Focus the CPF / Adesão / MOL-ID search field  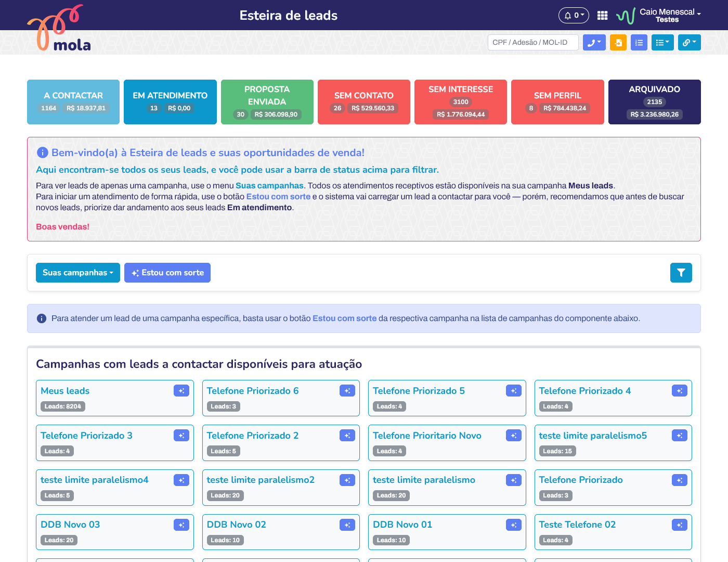(532, 43)
